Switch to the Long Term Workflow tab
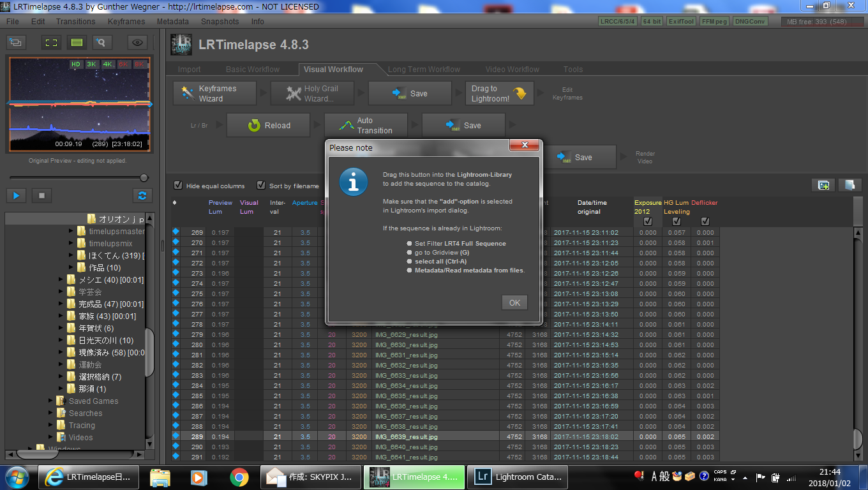 [424, 69]
